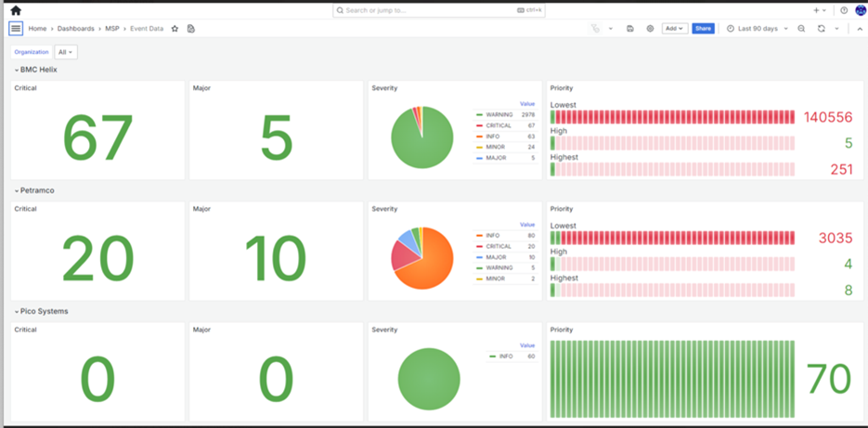Viewport: 868px width, 428px height.
Task: Click orange INFO color swatch in Petramco legend
Action: coord(479,236)
